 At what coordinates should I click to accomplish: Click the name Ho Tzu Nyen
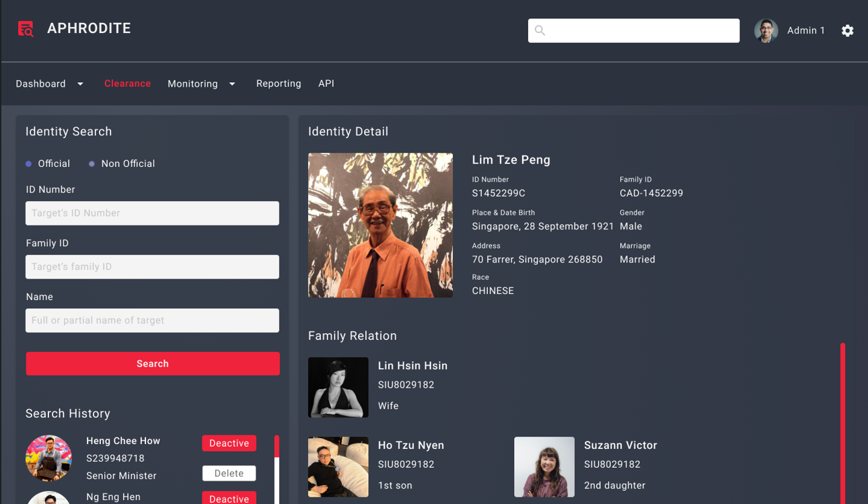coord(411,445)
